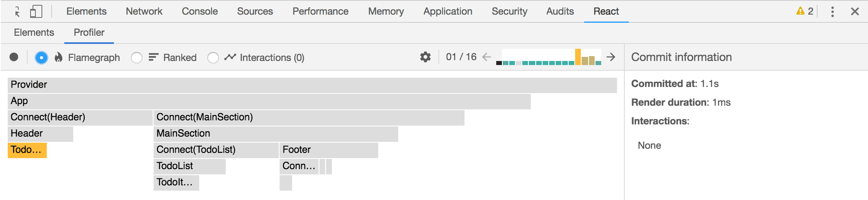Click the warnings count indicator
The image size is (868, 200).
click(805, 11)
